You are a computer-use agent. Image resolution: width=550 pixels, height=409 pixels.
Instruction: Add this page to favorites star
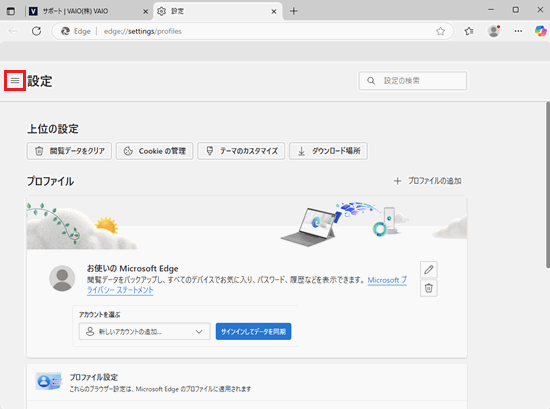440,31
